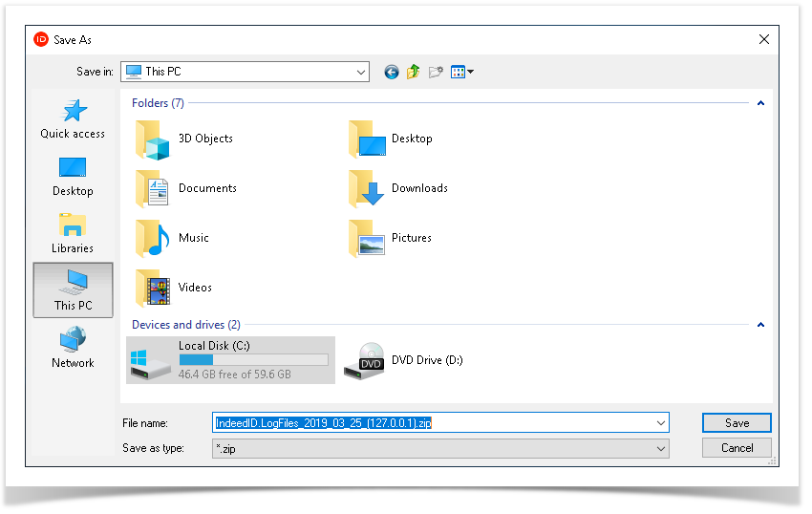Screen dimensions: 812x514
Task: Open the Downloads folder
Action: [x=418, y=188]
